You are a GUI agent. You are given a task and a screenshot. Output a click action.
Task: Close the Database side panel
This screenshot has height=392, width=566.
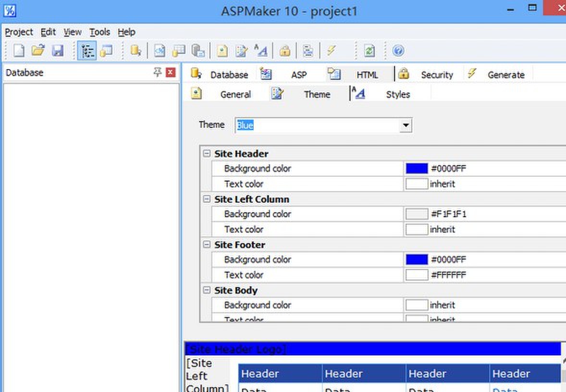[171, 73]
